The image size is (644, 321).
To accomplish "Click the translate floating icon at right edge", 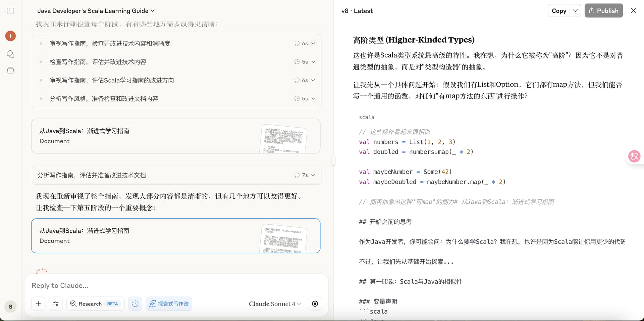I will (634, 156).
